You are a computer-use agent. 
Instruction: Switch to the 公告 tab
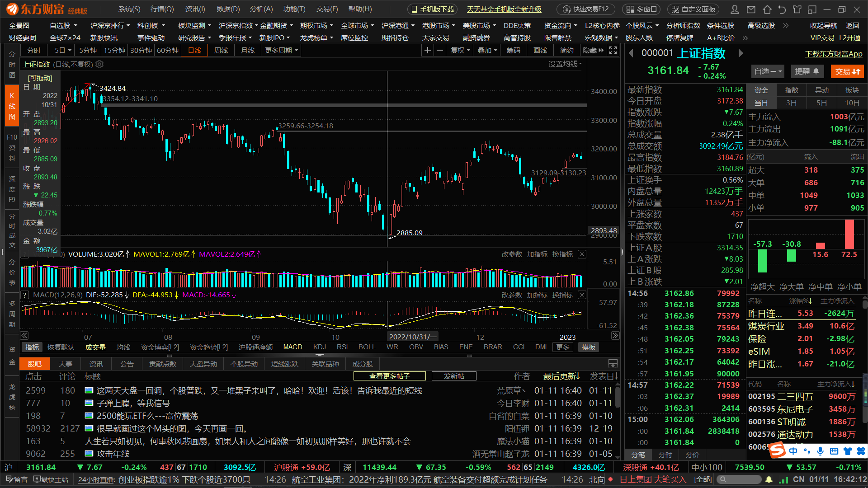coord(127,364)
